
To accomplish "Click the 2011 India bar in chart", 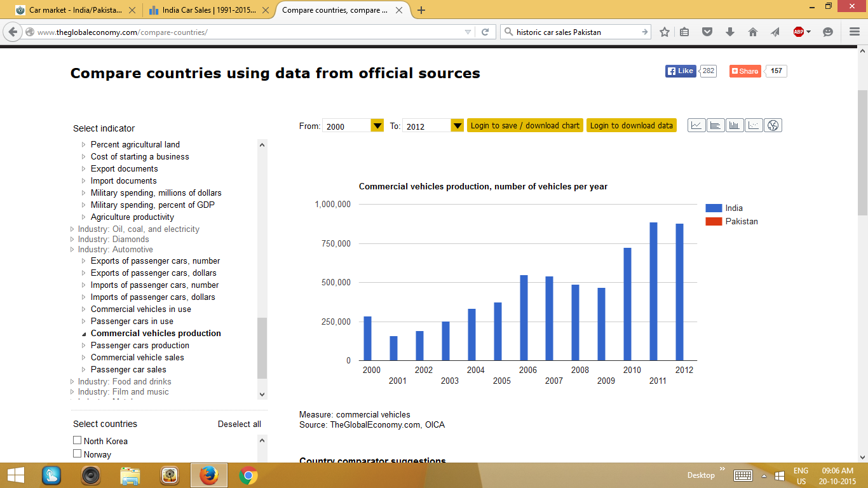I will [653, 291].
